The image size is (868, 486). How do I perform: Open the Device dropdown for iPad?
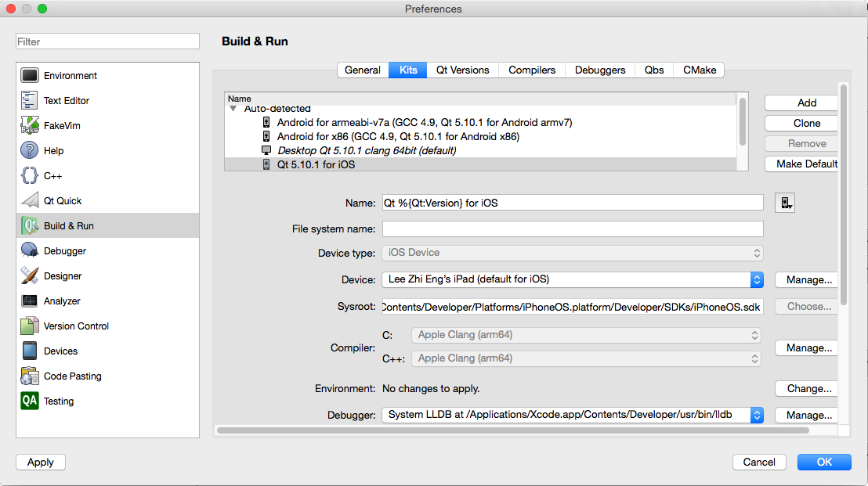tap(573, 279)
